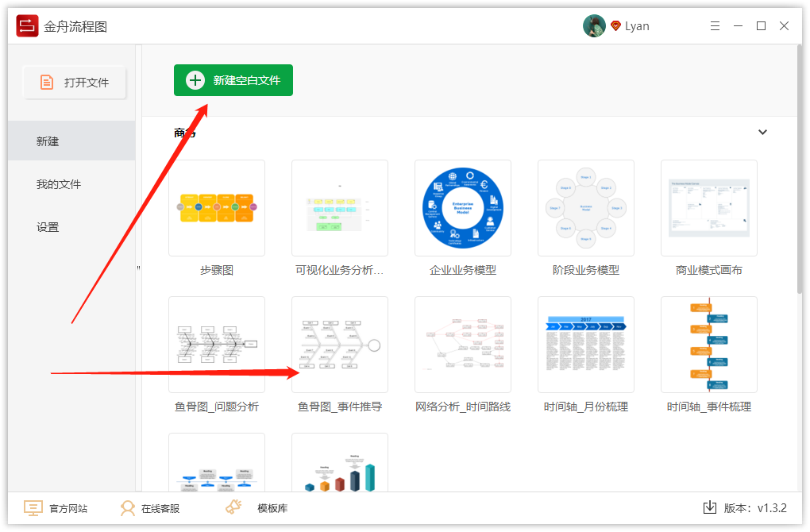This screenshot has width=810, height=532.
Task: Click the 步骤图 label text
Action: [217, 270]
